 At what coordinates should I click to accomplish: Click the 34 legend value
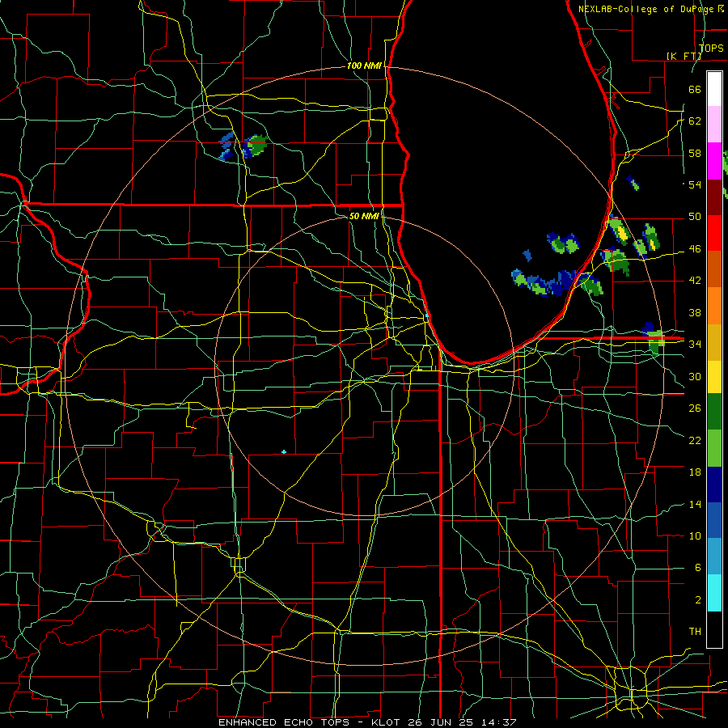[695, 345]
